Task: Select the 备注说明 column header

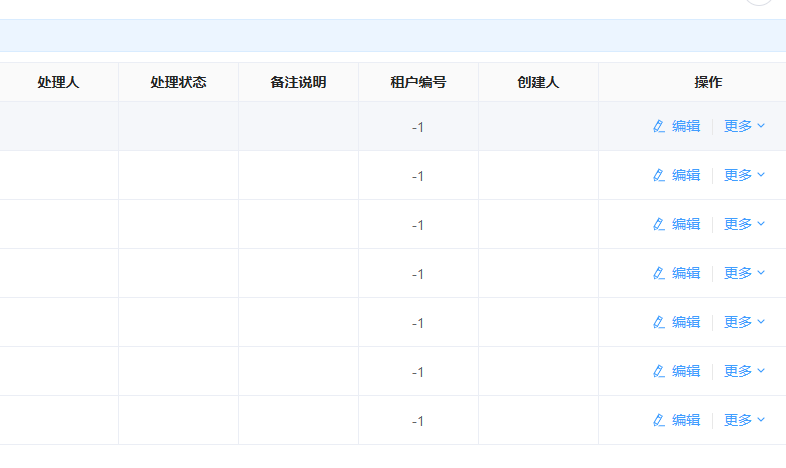Action: tap(298, 82)
